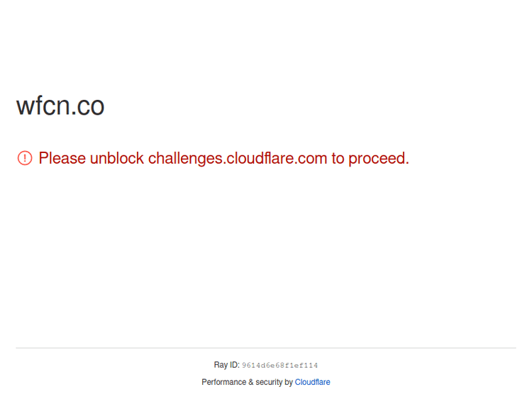Click the red exclamation error icon
The height and width of the screenshot is (399, 532).
tap(25, 158)
